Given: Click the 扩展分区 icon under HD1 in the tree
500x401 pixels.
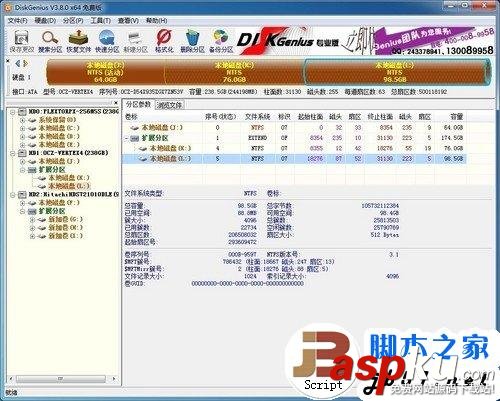Looking at the screenshot, I should (32, 170).
